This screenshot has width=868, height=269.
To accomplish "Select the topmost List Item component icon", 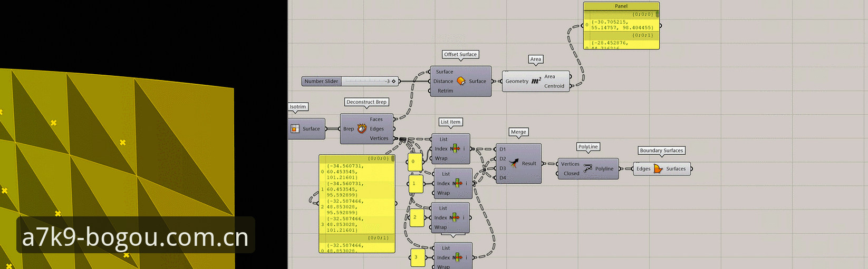I will pyautogui.click(x=455, y=149).
